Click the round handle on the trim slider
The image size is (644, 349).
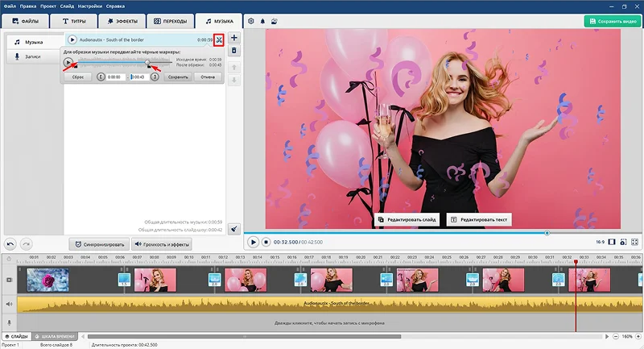147,62
